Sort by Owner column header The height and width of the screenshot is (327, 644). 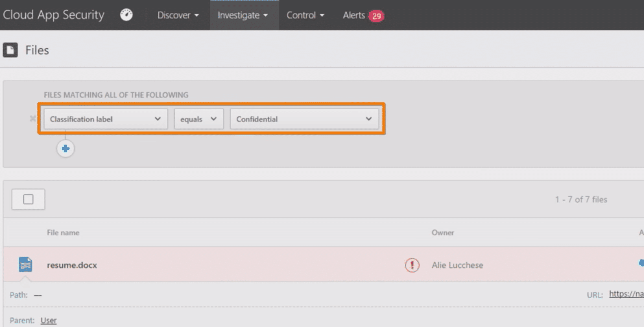pyautogui.click(x=443, y=233)
